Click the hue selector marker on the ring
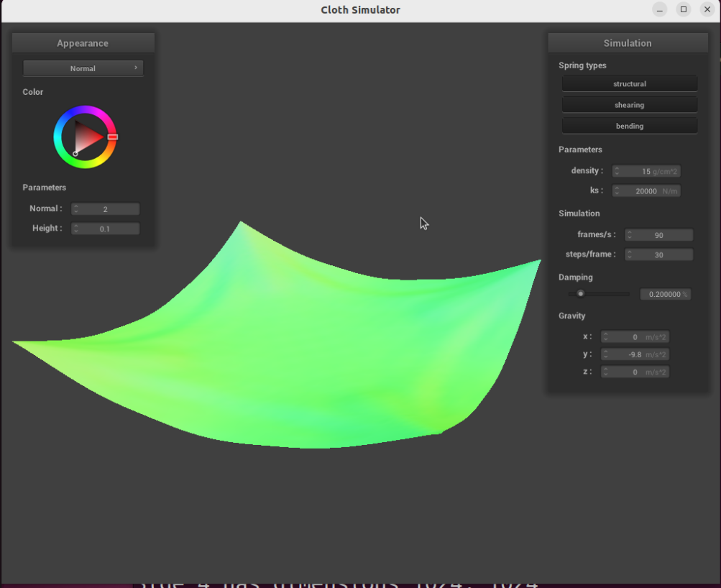 point(113,137)
